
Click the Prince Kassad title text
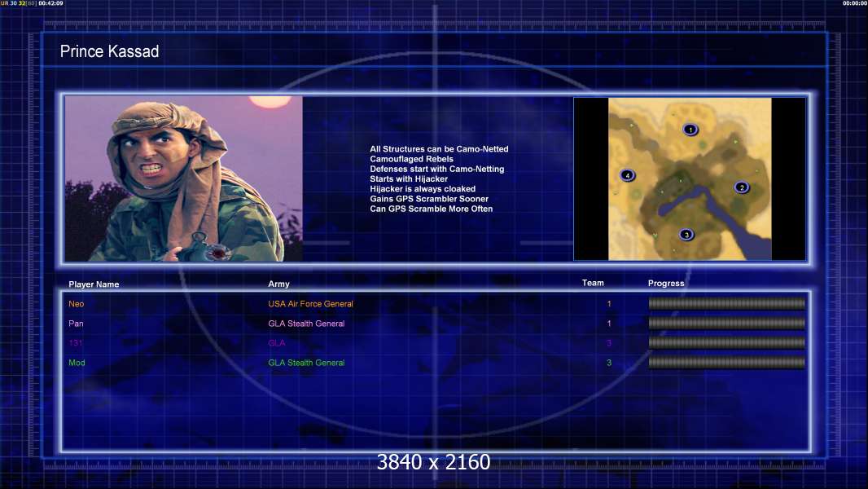[110, 51]
